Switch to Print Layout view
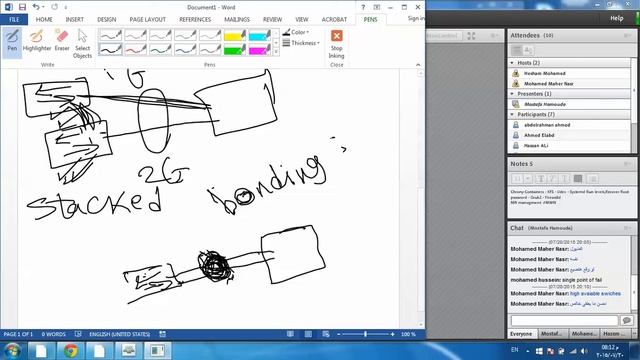The image size is (640, 360). coord(308,334)
